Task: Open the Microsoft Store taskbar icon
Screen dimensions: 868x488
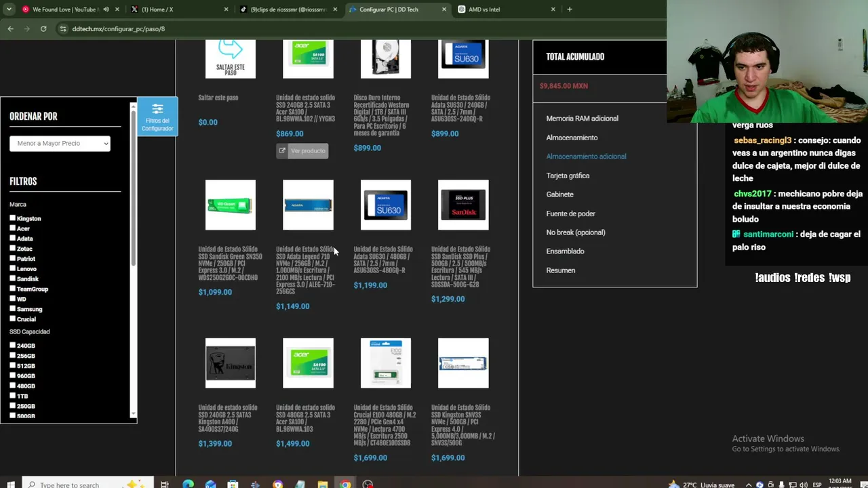Action: pos(233,484)
